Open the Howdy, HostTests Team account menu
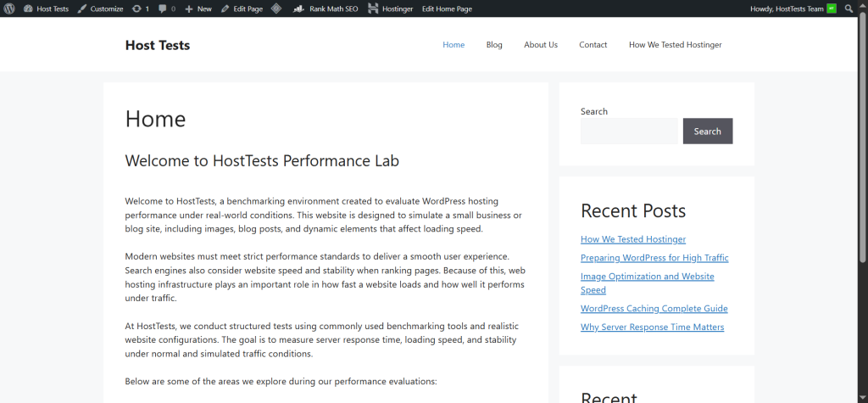Image resolution: width=868 pixels, height=403 pixels. (787, 8)
